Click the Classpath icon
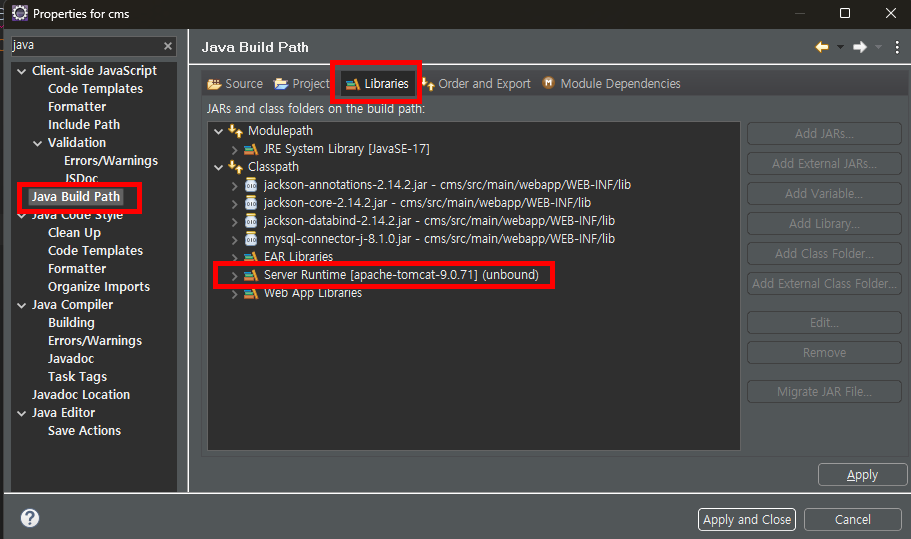Screen dimensions: 911x539 [x=235, y=167]
